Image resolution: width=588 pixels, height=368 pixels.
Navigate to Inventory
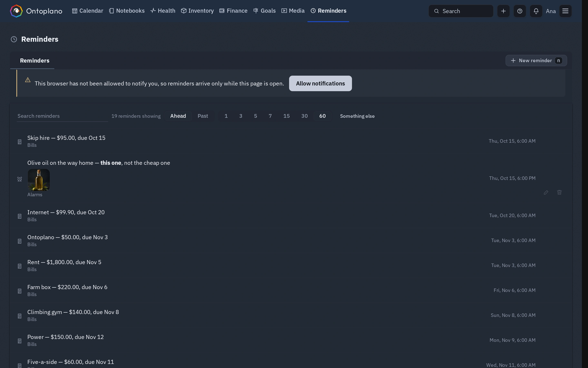197,11
